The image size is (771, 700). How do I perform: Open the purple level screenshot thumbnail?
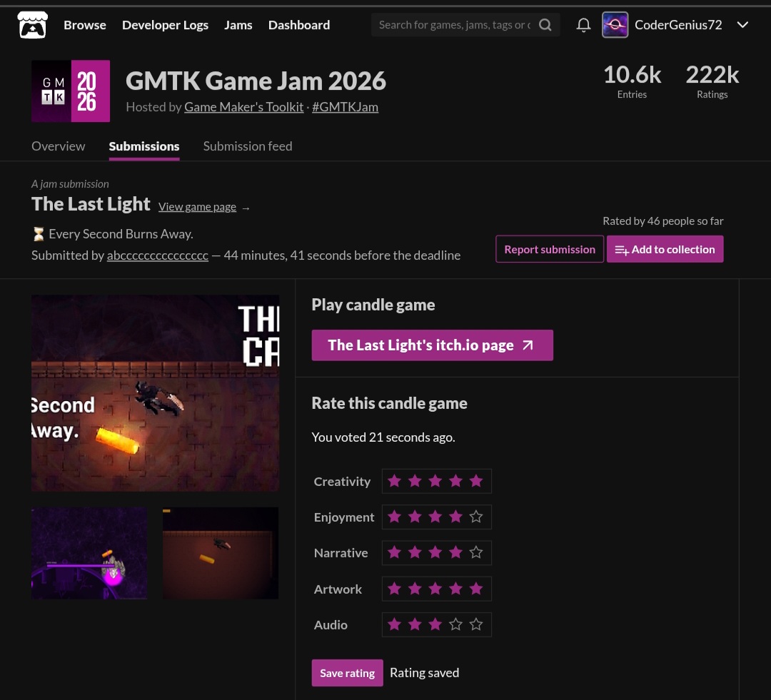pyautogui.click(x=89, y=553)
